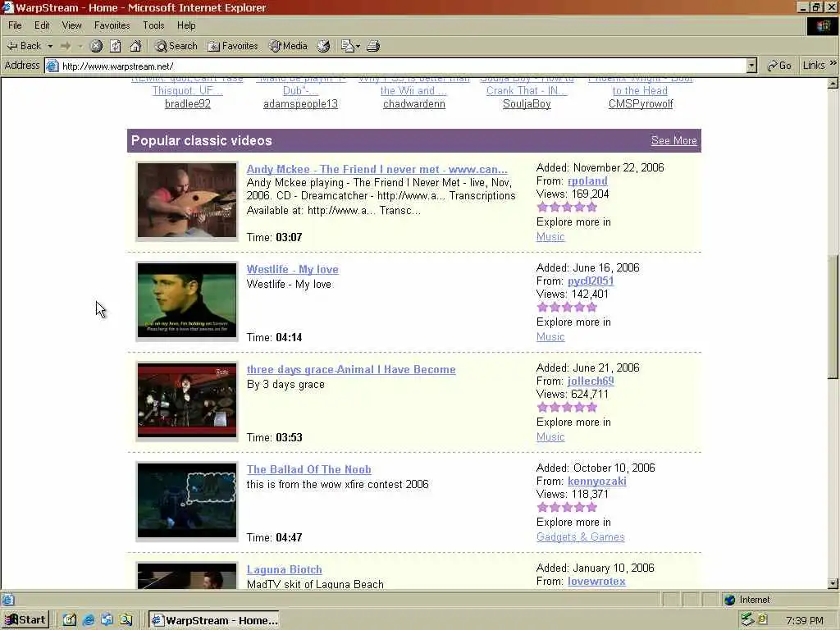Click the second system tray icon
840x630 pixels.
(x=762, y=620)
